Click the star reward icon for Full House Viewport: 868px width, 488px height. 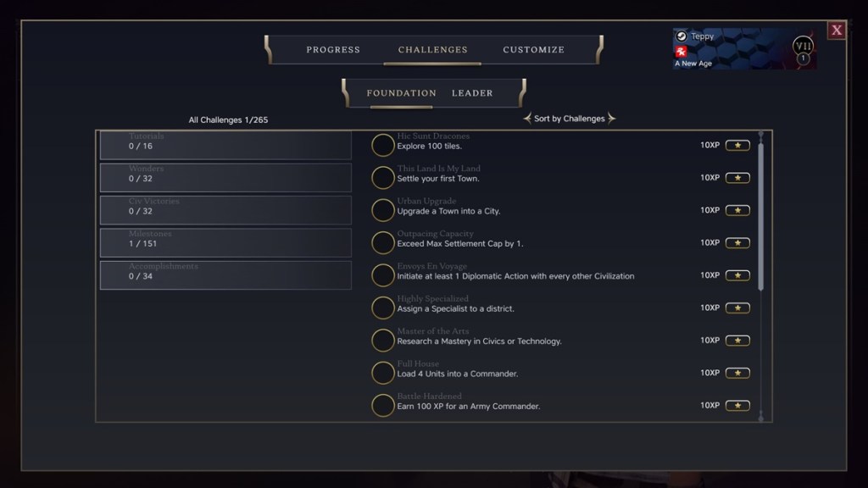(x=738, y=372)
